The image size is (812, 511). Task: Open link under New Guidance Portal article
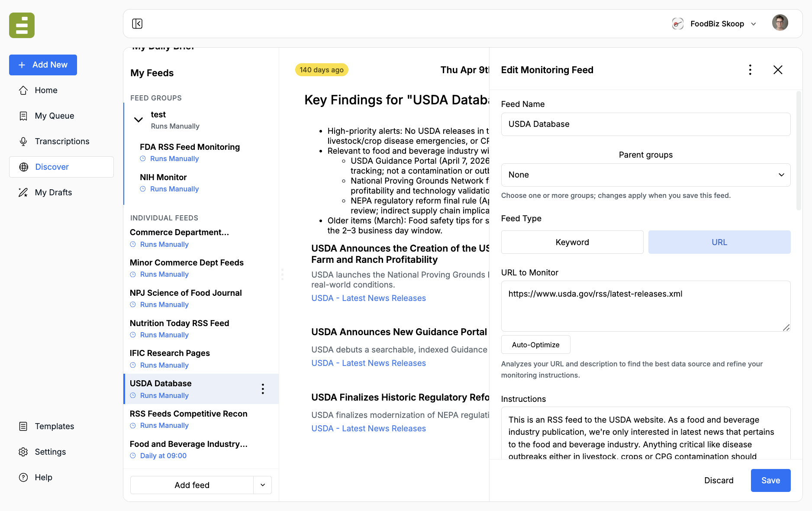pos(369,363)
